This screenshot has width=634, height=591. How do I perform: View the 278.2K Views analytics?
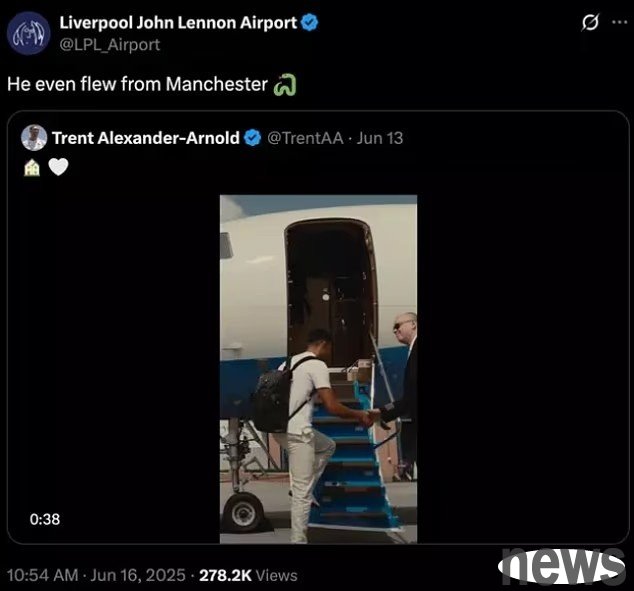coord(248,575)
